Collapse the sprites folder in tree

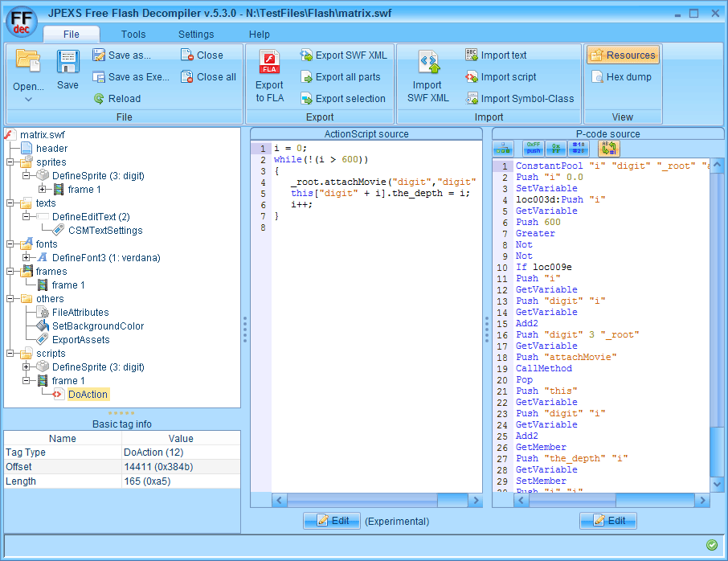tap(11, 162)
